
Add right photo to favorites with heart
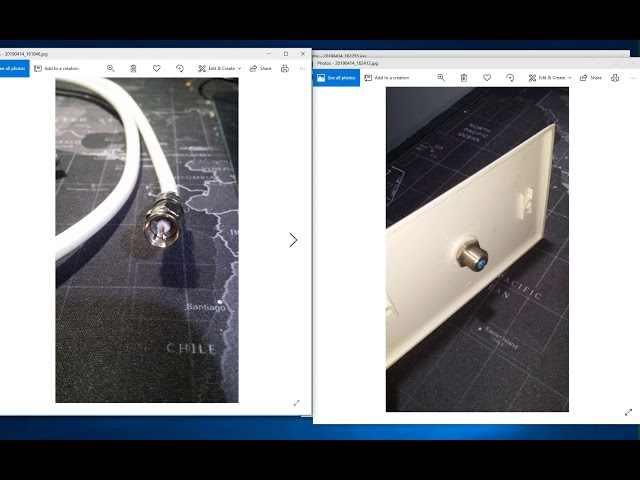487,78
